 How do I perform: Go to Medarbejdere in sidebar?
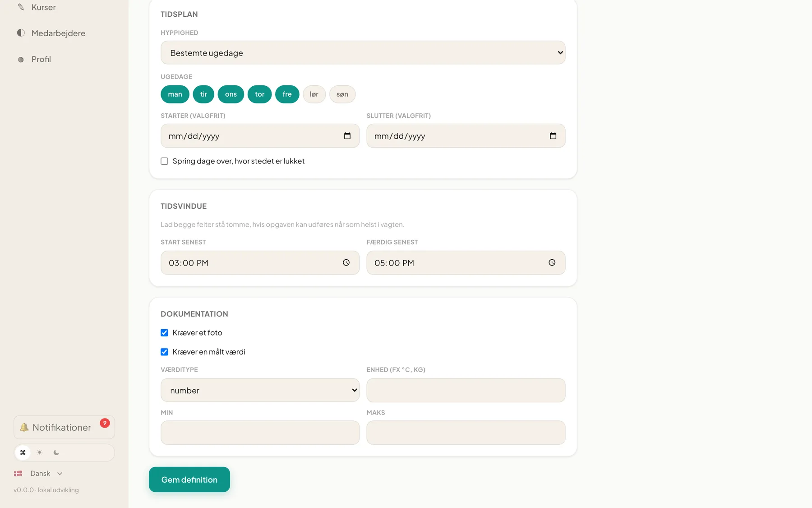[58, 33]
